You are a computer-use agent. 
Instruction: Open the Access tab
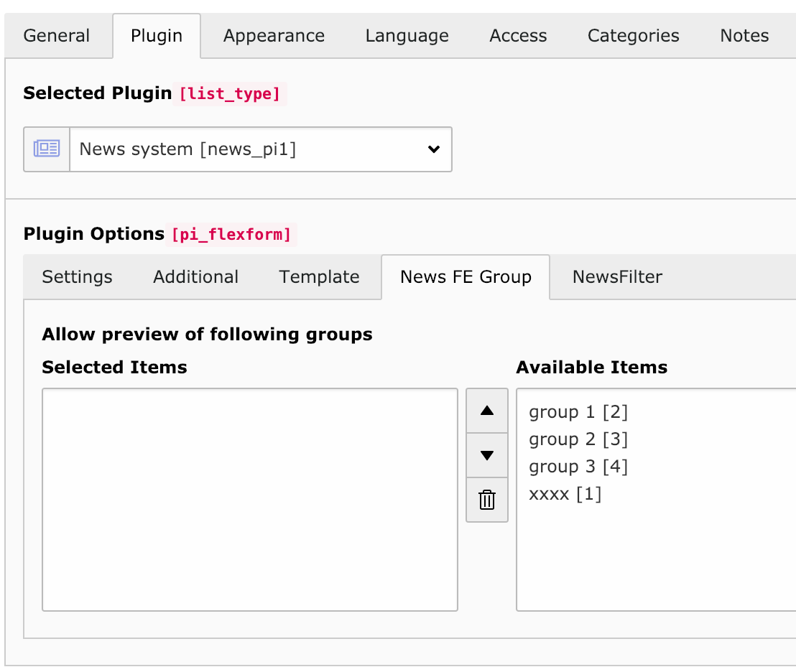pos(518,36)
